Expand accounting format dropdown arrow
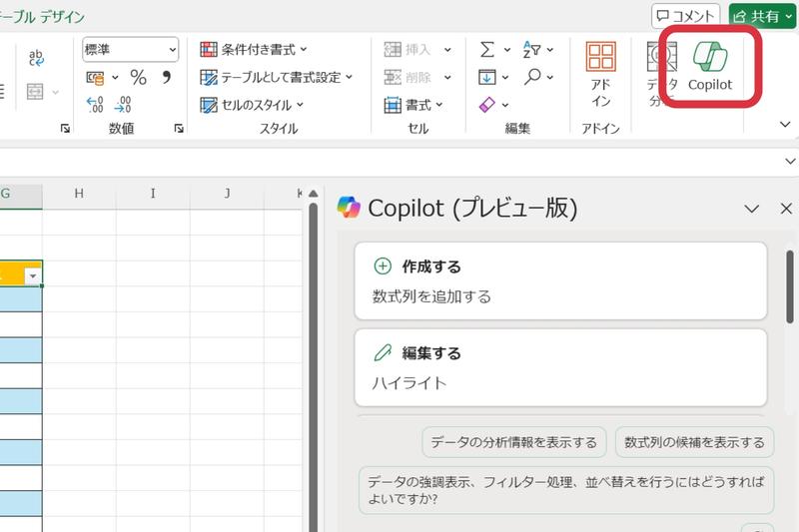This screenshot has width=799, height=532. tap(115, 78)
